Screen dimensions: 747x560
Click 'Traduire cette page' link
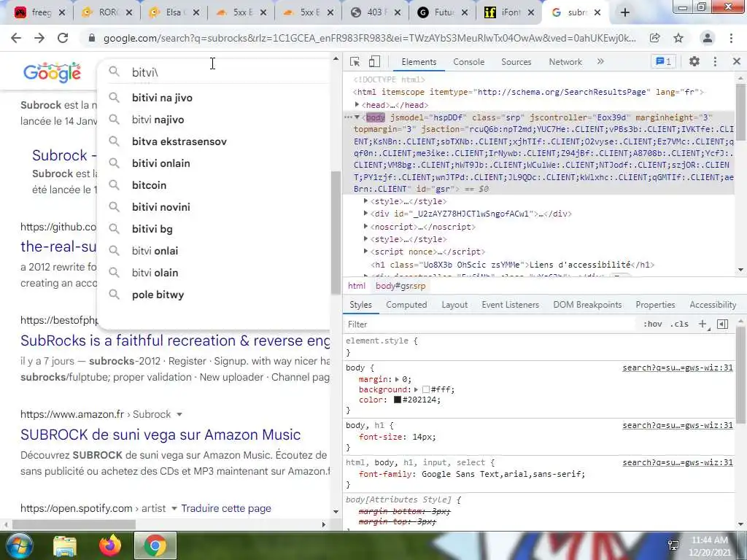(x=226, y=508)
